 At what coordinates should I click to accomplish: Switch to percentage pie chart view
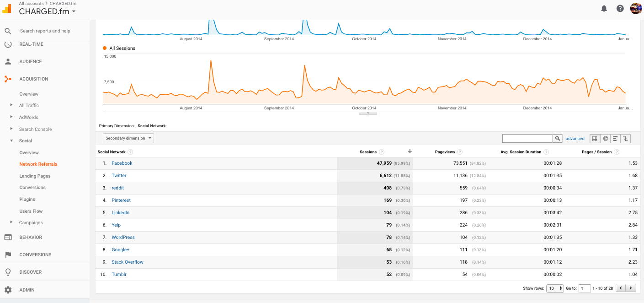pyautogui.click(x=605, y=138)
